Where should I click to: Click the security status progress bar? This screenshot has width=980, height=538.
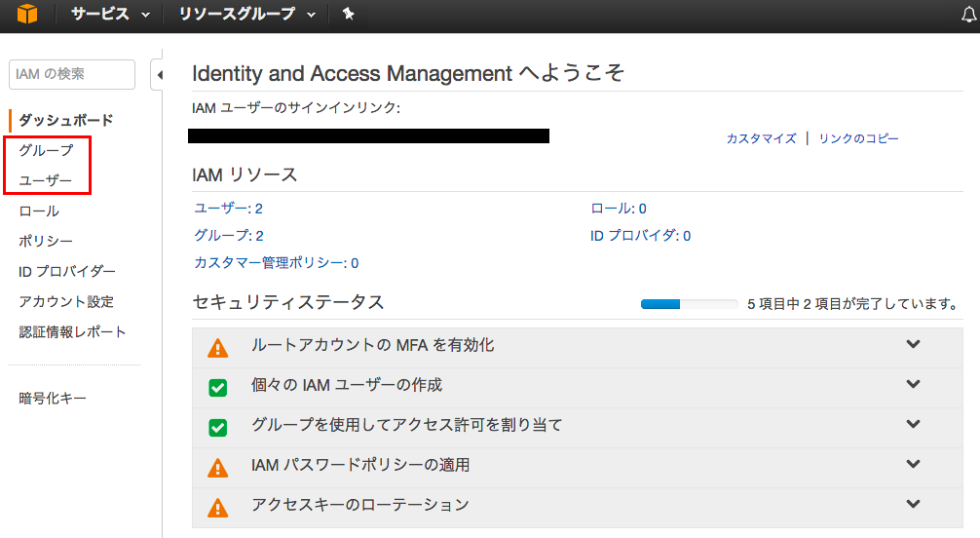(690, 304)
